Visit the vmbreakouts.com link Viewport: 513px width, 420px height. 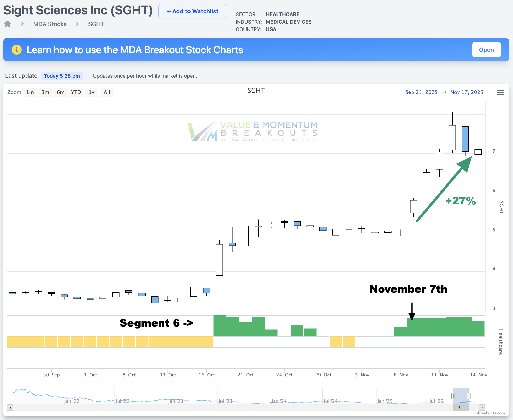pos(488,413)
